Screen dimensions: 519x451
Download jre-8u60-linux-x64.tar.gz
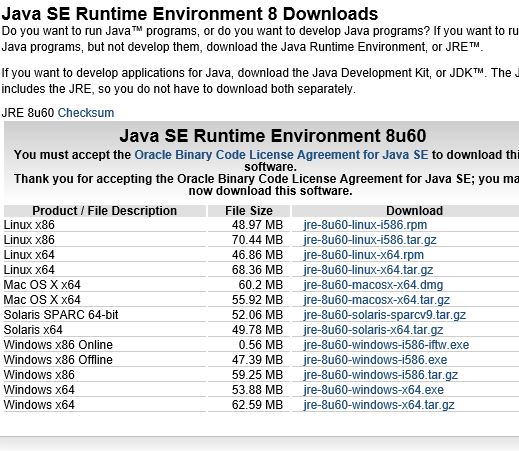[368, 270]
